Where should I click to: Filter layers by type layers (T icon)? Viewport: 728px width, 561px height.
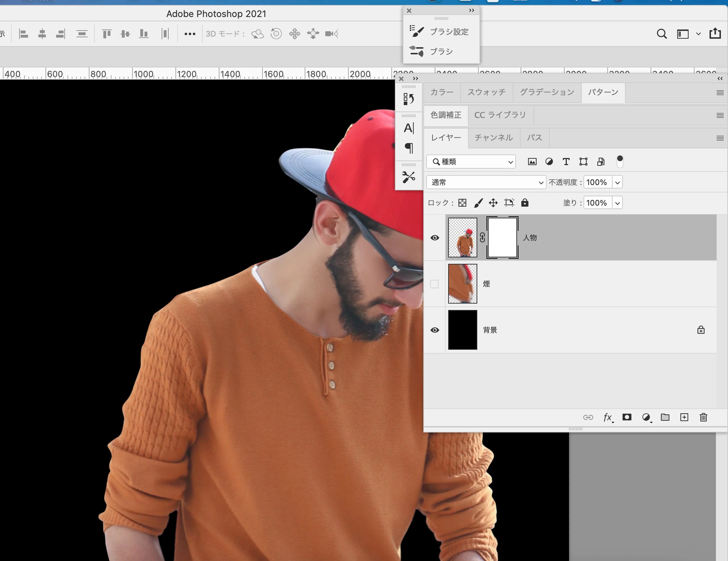point(566,162)
